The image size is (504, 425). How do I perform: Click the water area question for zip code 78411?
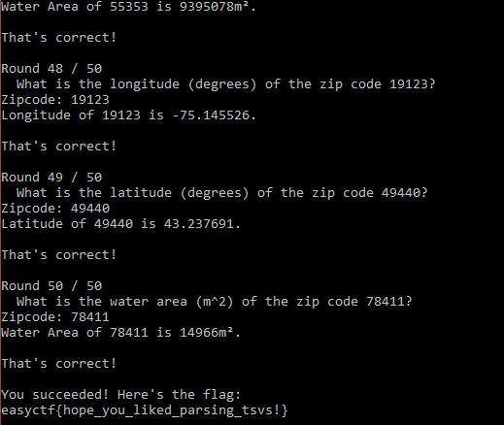[x=215, y=302]
